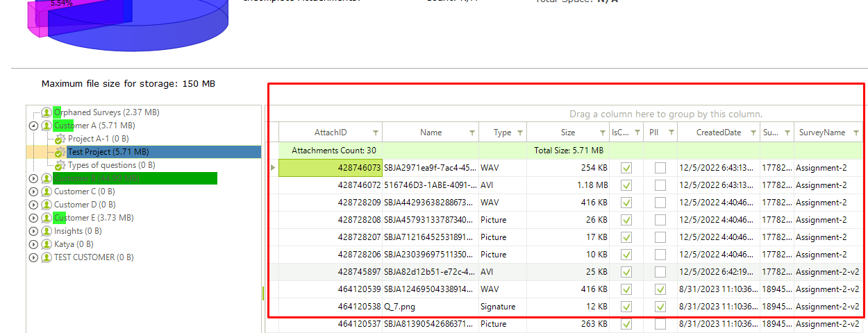Click the user icon beside Orphaned Surveys

(47, 112)
